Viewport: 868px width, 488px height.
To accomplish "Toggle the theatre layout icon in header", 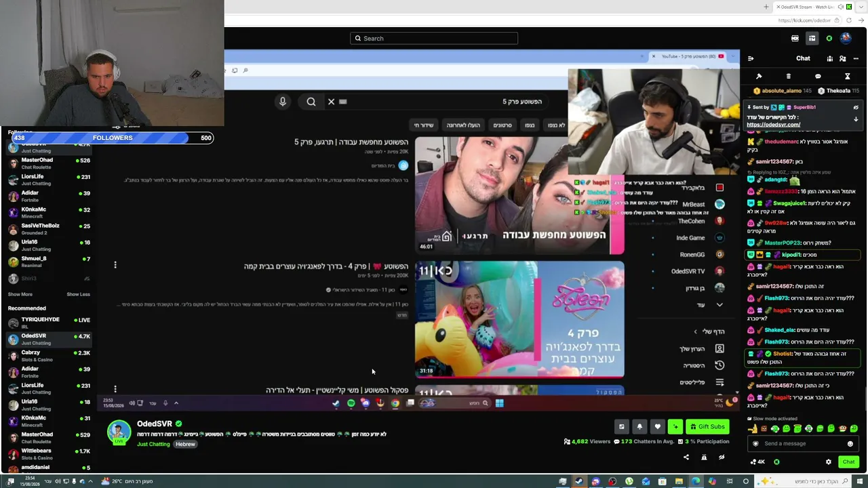I will pyautogui.click(x=812, y=39).
